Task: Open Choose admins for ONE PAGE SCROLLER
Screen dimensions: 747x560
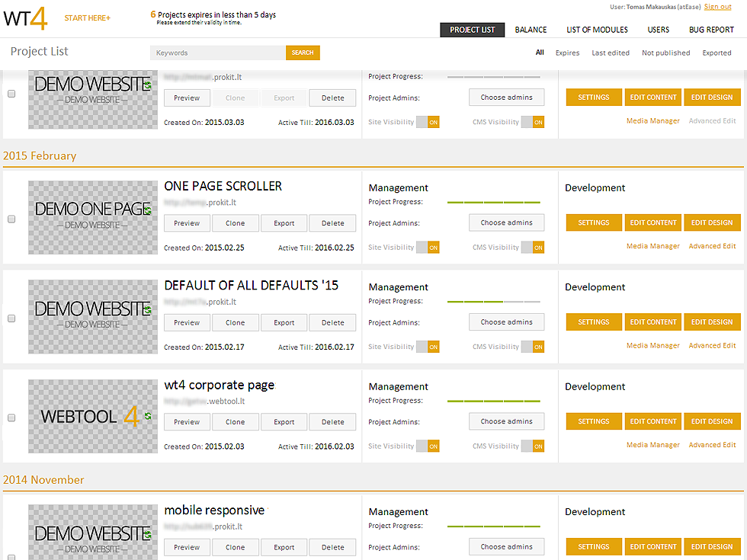Action: (506, 222)
